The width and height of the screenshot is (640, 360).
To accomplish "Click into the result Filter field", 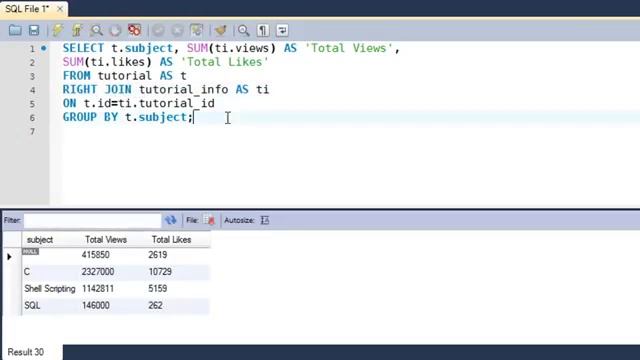I will [92, 220].
